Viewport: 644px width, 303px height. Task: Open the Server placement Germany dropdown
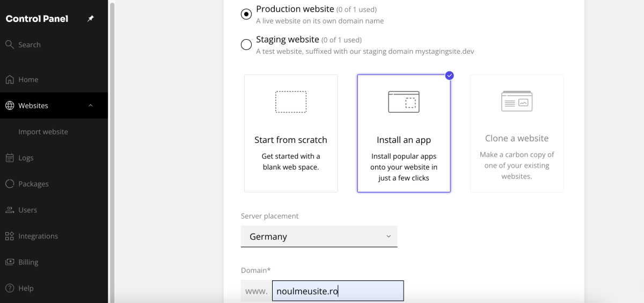[x=319, y=236]
